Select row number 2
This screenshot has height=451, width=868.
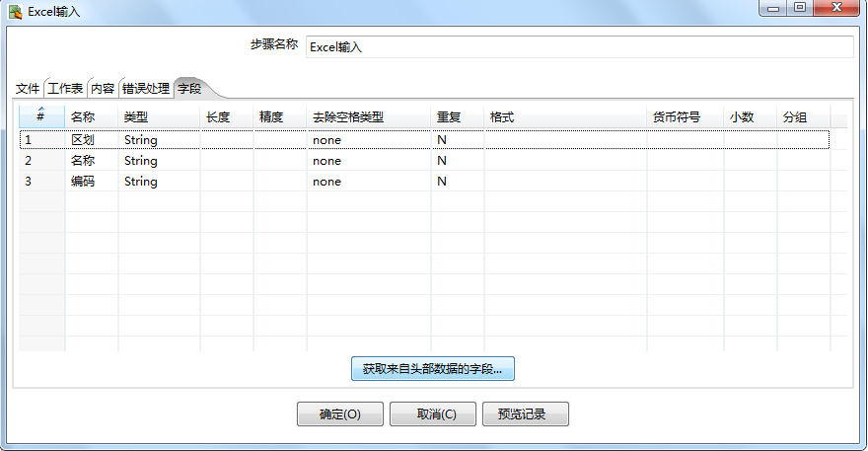[x=41, y=161]
